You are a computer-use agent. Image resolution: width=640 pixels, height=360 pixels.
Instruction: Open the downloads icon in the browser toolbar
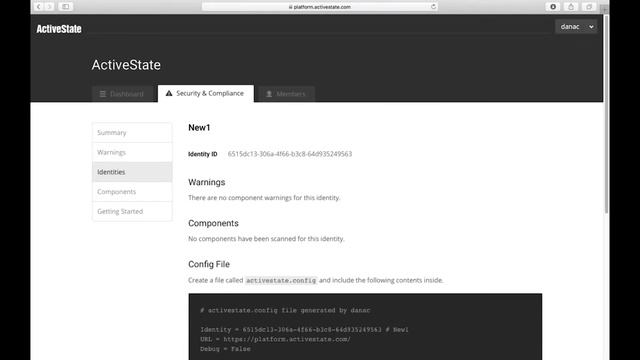pyautogui.click(x=553, y=7)
